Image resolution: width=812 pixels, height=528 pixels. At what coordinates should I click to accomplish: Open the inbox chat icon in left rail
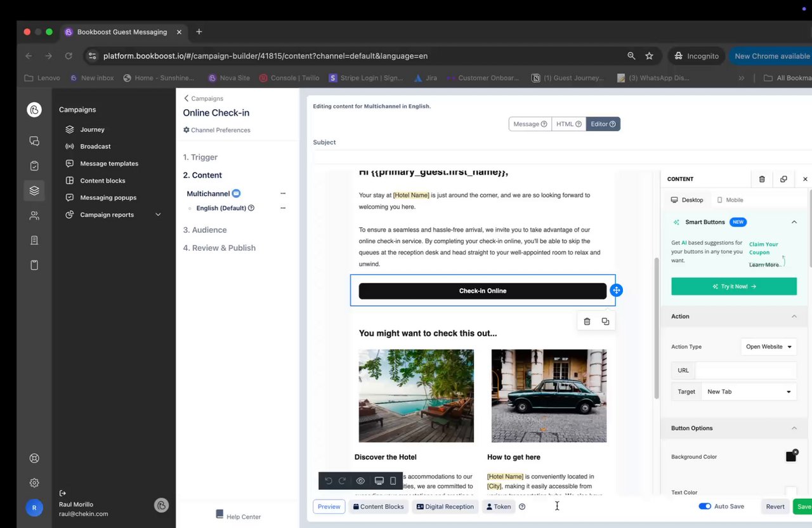(x=34, y=141)
